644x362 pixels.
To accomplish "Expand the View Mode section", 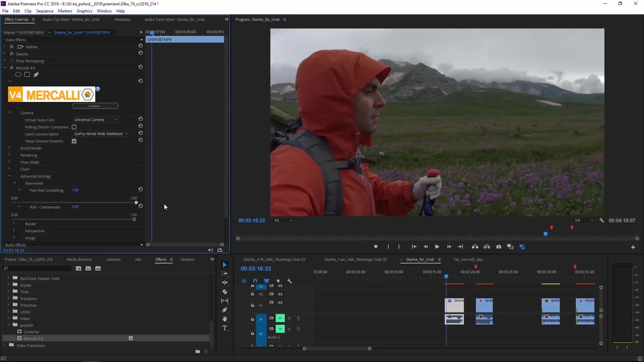I will pyautogui.click(x=9, y=162).
